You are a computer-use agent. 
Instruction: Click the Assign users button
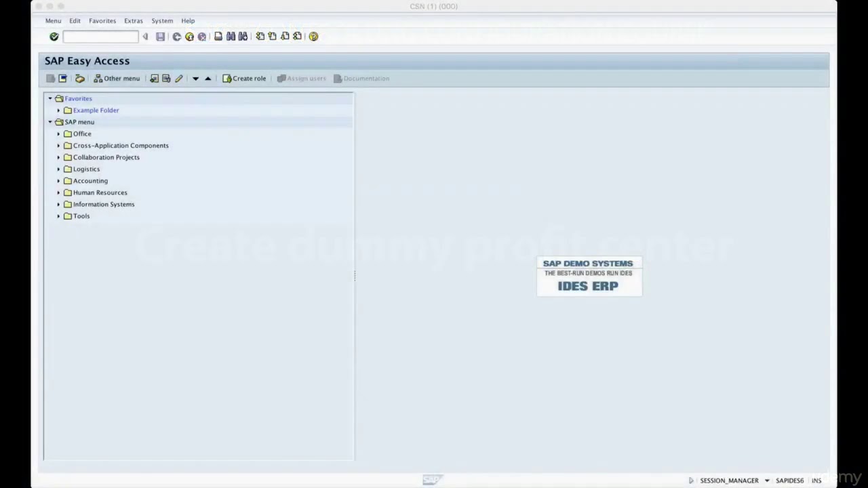tap(301, 79)
